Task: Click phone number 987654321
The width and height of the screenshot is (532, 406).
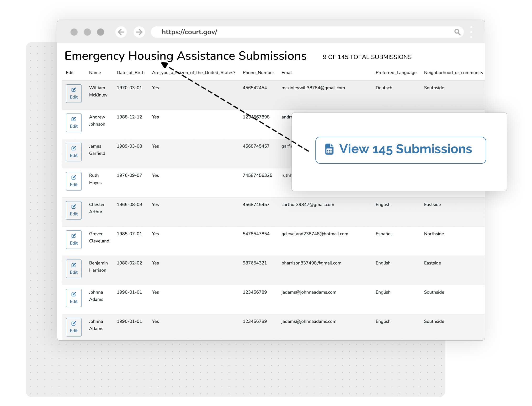Action: tap(255, 263)
